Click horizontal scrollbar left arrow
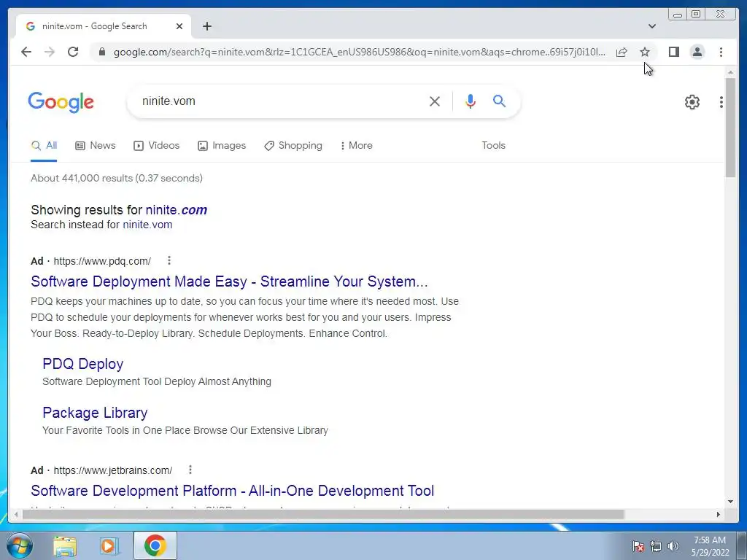The image size is (747, 560). (x=16, y=514)
